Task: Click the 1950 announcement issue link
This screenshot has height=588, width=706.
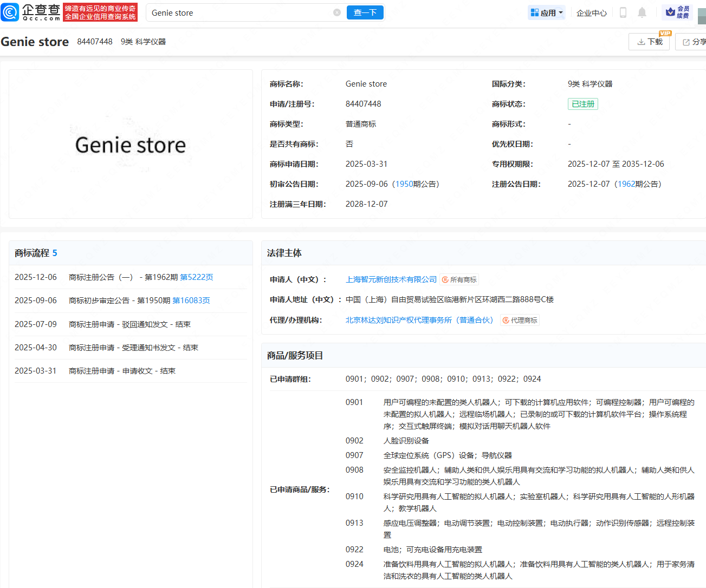Action: [x=404, y=184]
